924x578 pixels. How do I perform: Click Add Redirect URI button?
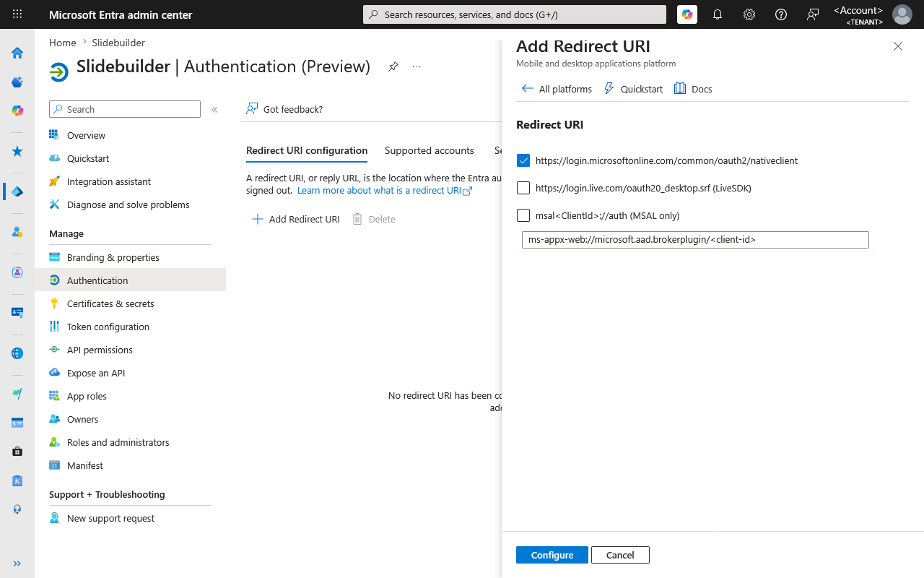point(295,219)
